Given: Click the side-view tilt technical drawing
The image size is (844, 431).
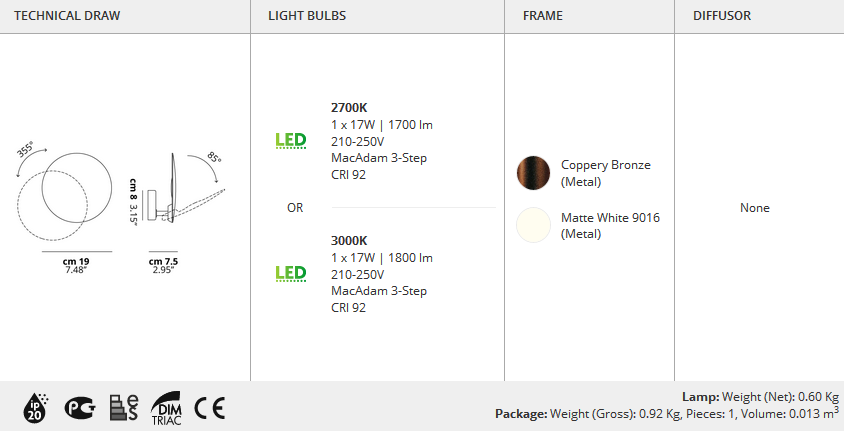Looking at the screenshot, I should [x=178, y=188].
